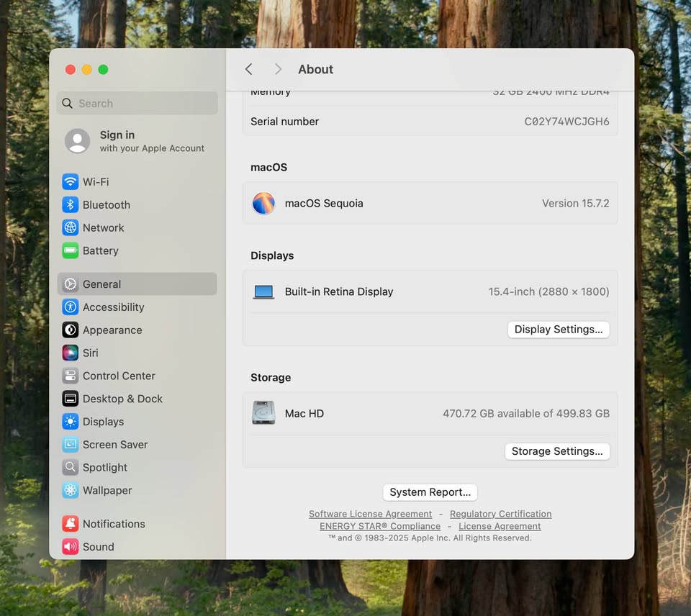Click the Search field in sidebar
This screenshot has height=616, width=691.
click(137, 104)
